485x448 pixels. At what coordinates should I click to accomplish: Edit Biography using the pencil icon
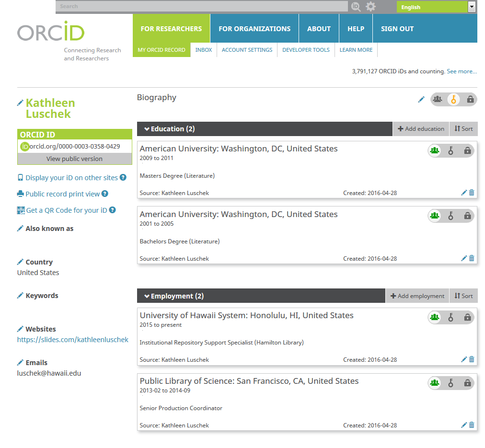coord(421,100)
